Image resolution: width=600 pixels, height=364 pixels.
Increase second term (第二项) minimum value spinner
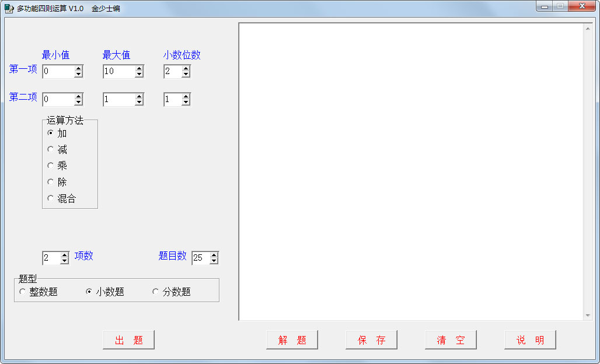click(79, 96)
